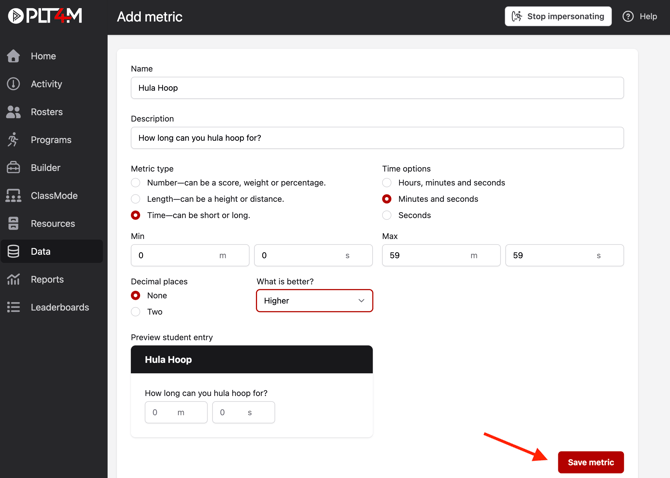The width and height of the screenshot is (670, 478).
Task: Click the Data database icon
Action: [x=13, y=252]
